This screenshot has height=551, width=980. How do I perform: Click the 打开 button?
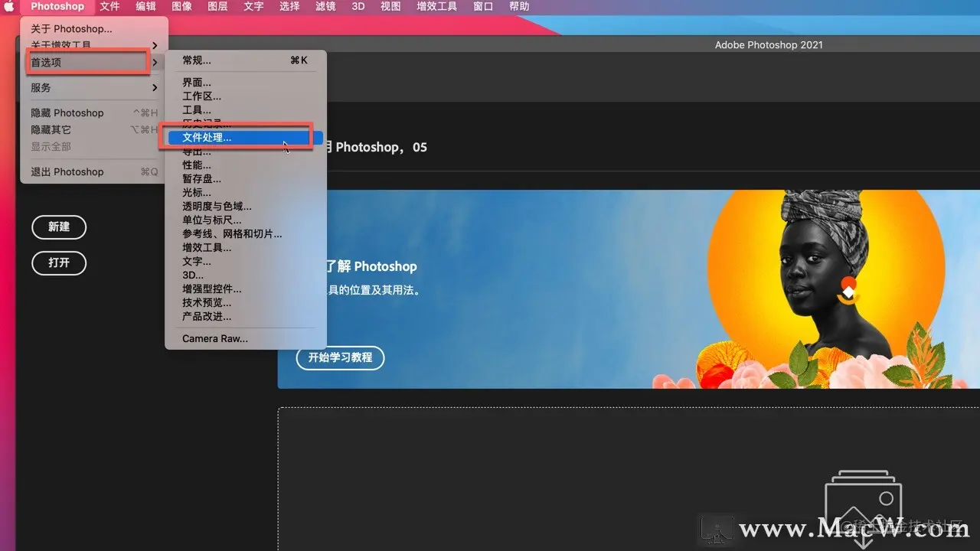[59, 262]
